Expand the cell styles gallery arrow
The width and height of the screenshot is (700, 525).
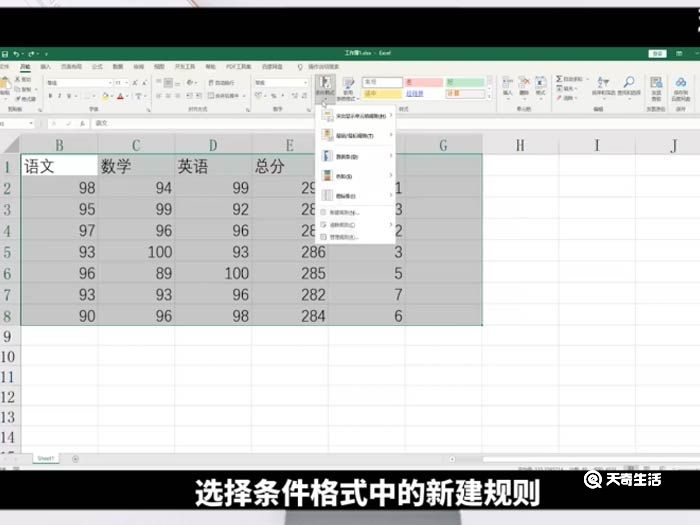pyautogui.click(x=490, y=96)
